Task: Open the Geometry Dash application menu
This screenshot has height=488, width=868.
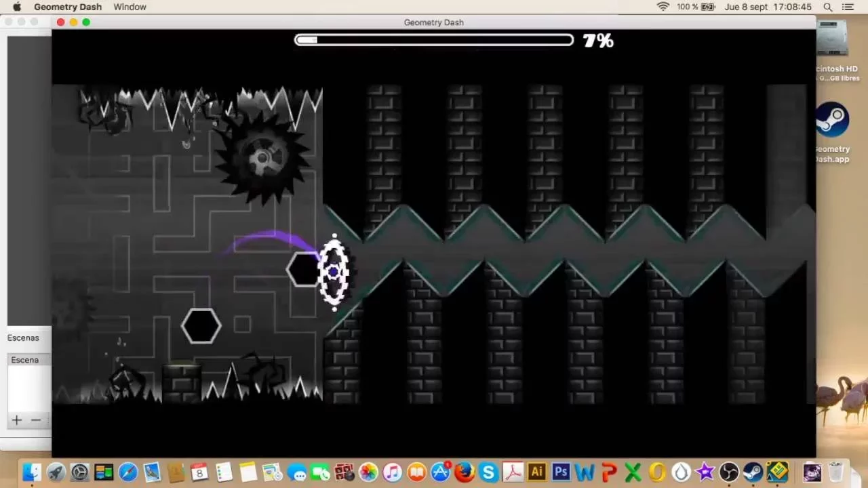Action: point(68,7)
